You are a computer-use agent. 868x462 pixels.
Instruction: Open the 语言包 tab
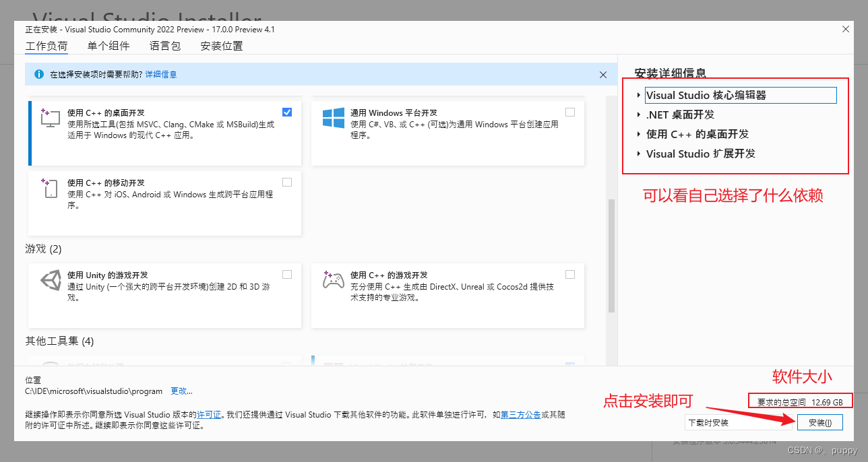[x=165, y=45]
